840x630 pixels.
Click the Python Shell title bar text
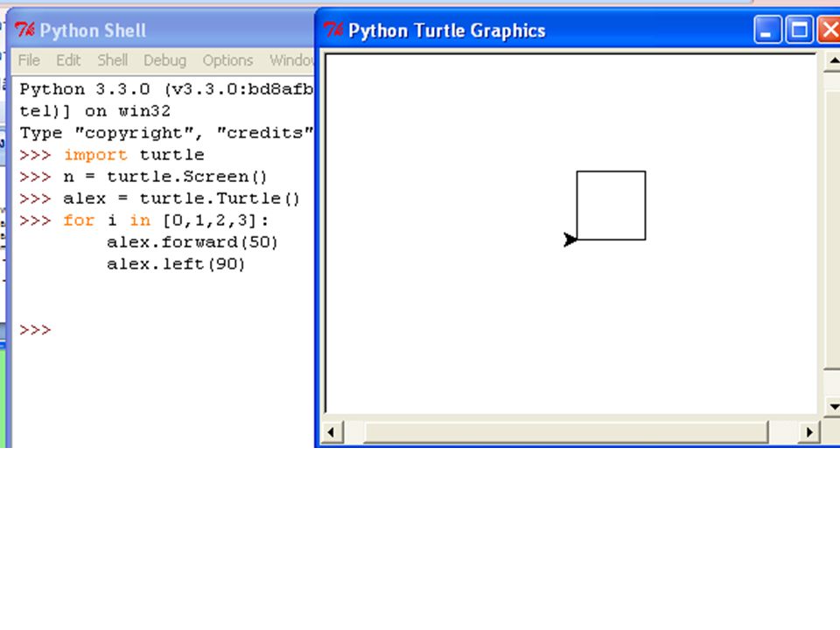coord(93,31)
